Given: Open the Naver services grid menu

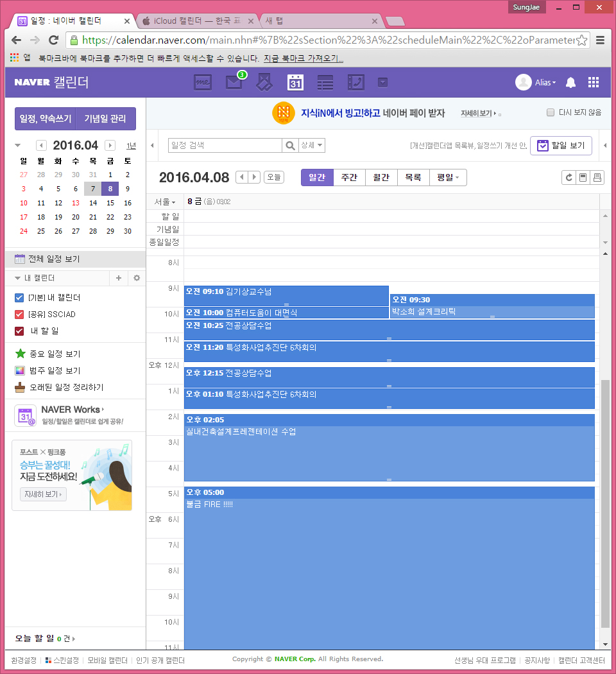Looking at the screenshot, I should click(x=594, y=82).
